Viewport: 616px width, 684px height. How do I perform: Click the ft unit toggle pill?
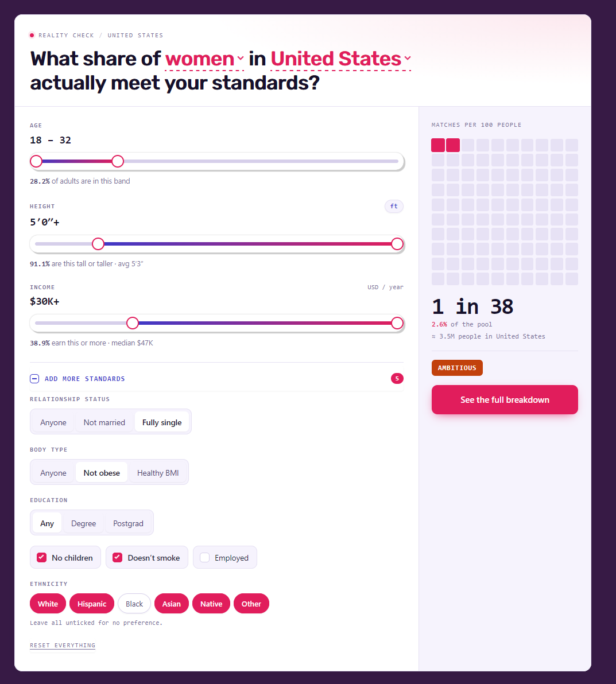tap(394, 207)
